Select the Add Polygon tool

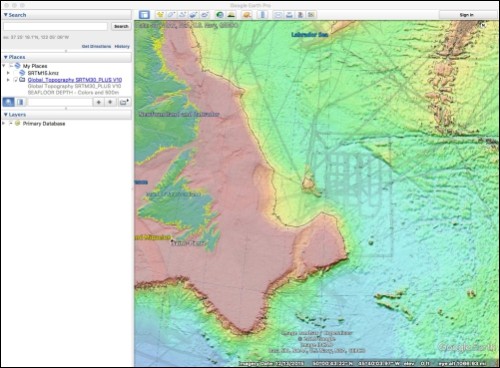pyautogui.click(x=171, y=15)
